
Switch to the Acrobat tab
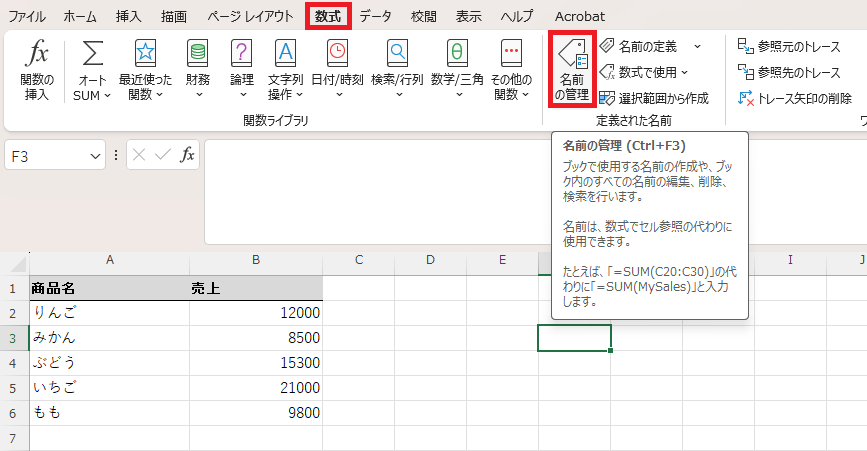pyautogui.click(x=579, y=17)
